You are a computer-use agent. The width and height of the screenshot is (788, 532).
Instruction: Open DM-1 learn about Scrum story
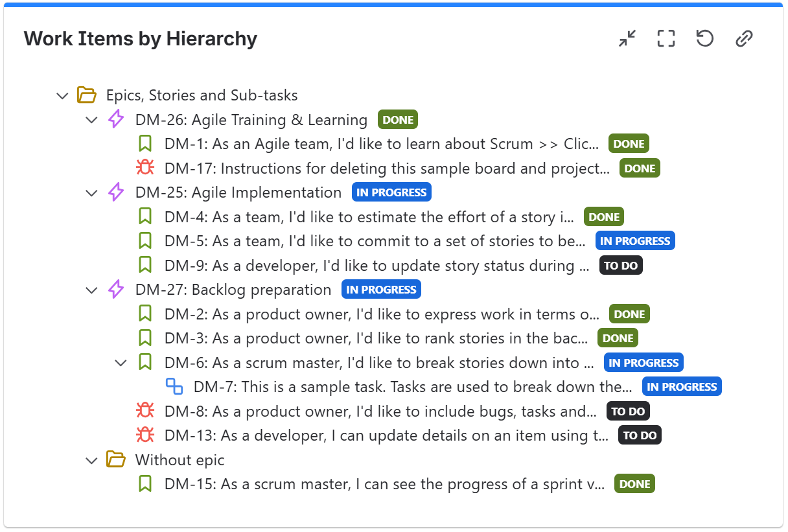tap(381, 144)
